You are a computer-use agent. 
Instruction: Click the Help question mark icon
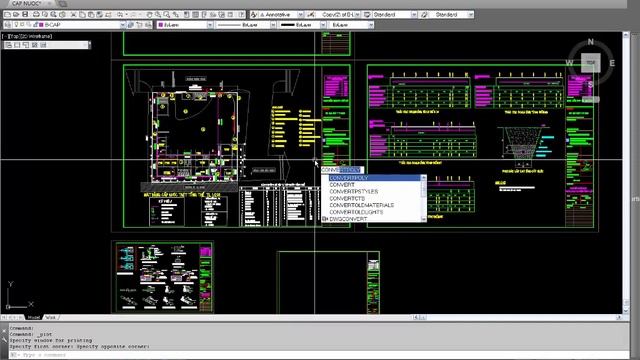click(x=242, y=14)
